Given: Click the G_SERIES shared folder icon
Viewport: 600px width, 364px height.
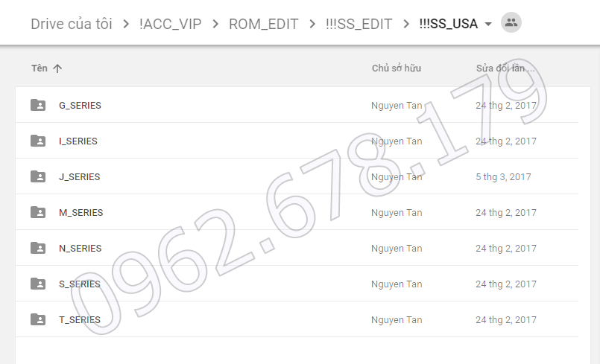Looking at the screenshot, I should 38,105.
